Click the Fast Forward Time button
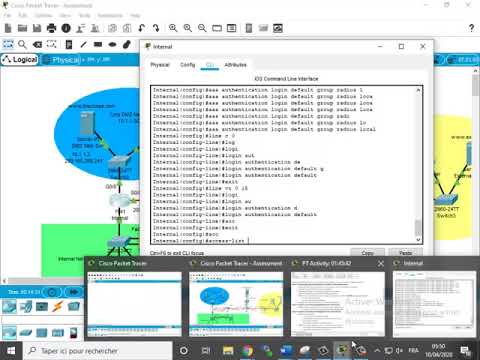480x360 pixels. pyautogui.click(x=74, y=292)
